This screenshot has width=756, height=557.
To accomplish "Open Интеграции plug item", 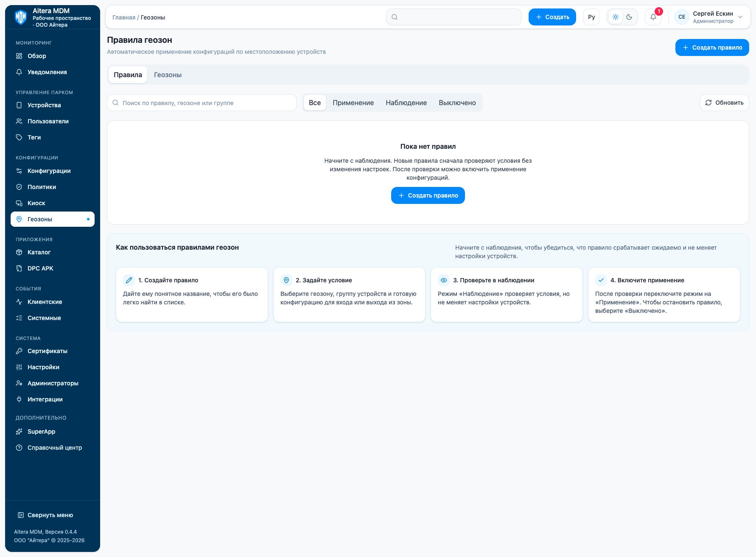I will (53, 399).
